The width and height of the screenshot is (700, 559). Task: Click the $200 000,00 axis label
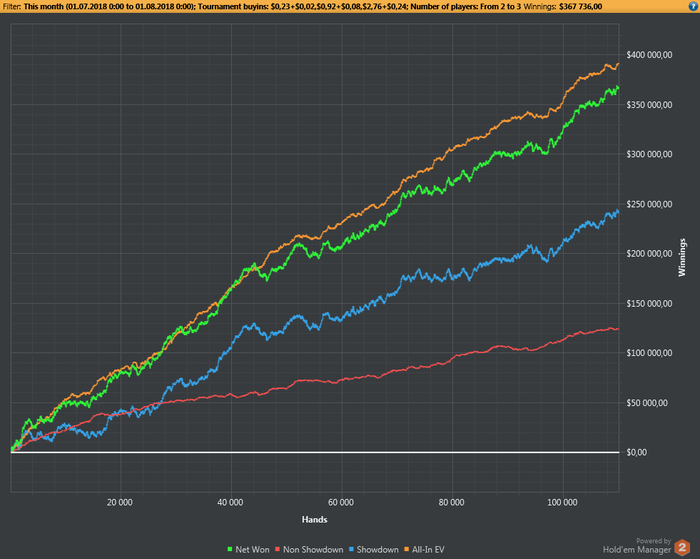(x=649, y=254)
